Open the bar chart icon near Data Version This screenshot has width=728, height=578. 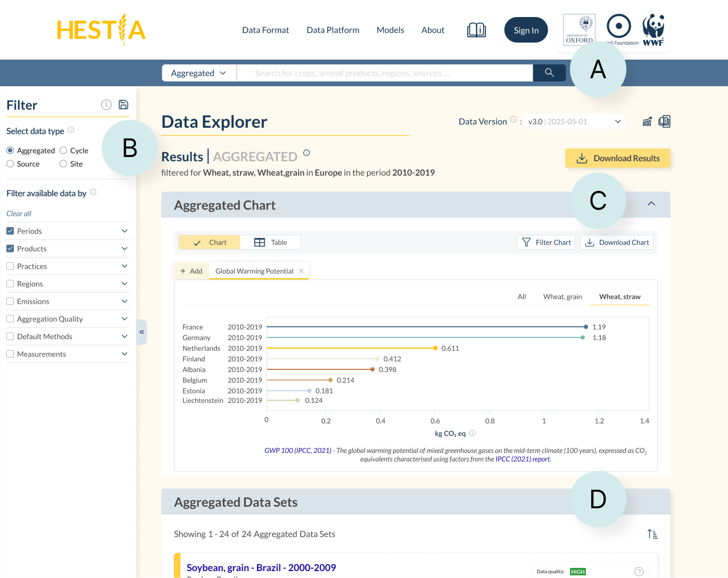point(647,121)
